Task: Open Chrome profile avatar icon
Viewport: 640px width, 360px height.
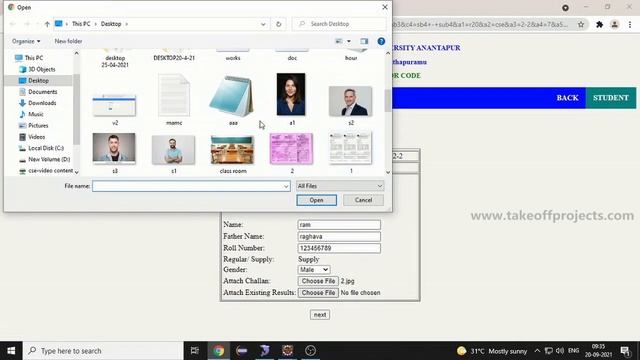Action: (x=614, y=24)
